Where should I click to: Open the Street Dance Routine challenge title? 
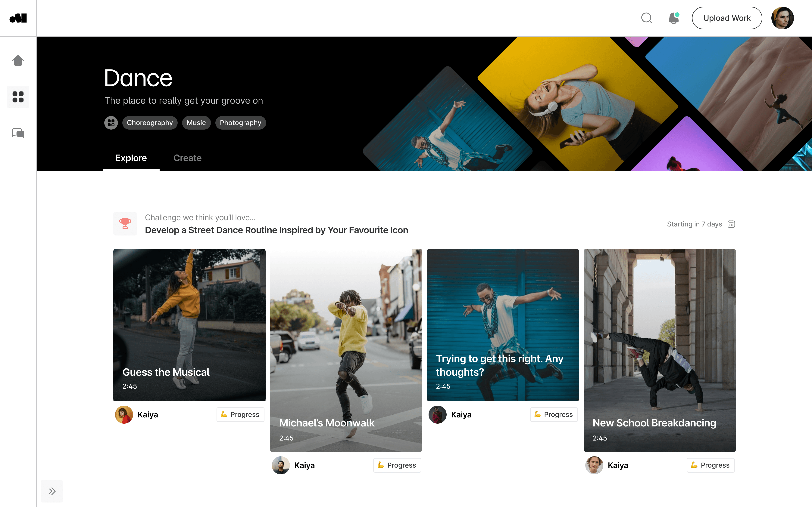pyautogui.click(x=276, y=230)
